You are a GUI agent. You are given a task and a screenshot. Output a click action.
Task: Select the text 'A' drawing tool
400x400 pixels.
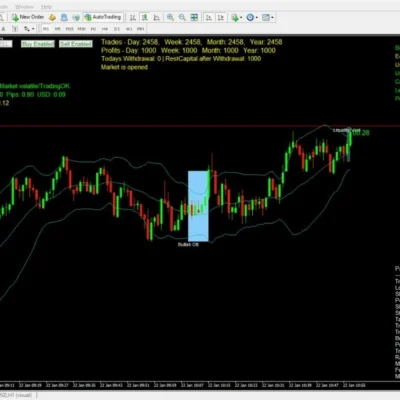pyautogui.click(x=3, y=29)
